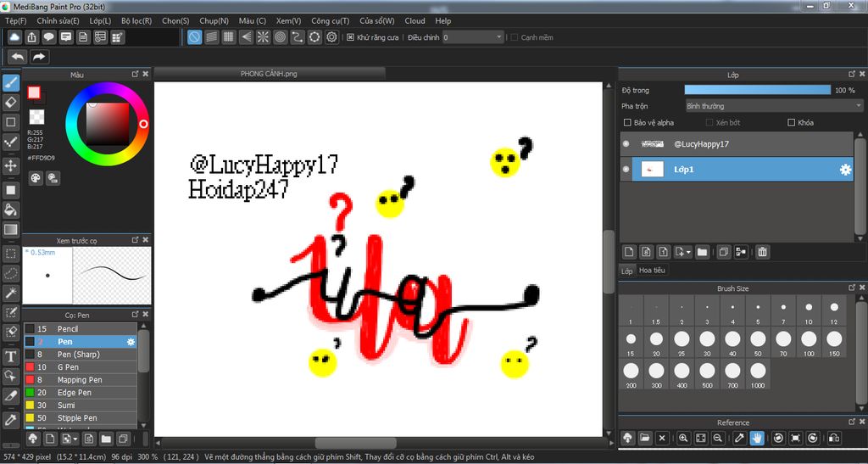
Task: Select the Gradient tool
Action: coord(11,229)
